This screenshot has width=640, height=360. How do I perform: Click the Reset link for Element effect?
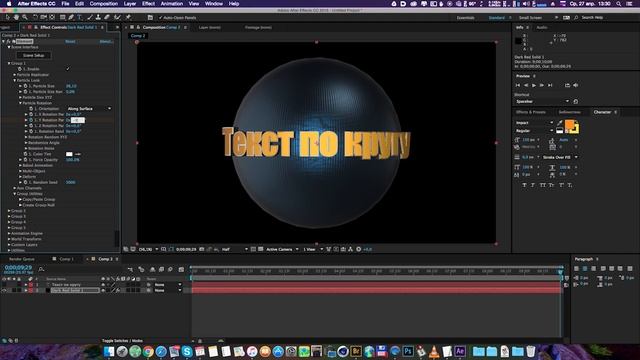(x=70, y=41)
